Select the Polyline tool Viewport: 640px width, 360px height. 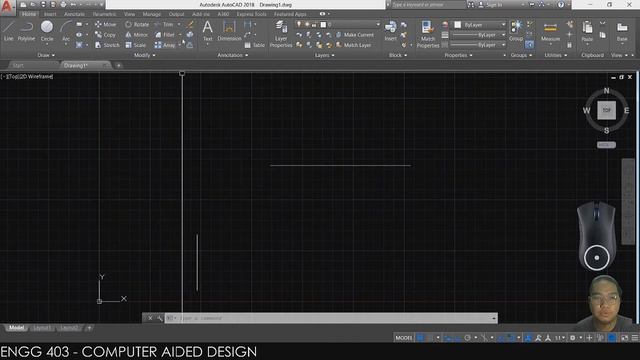click(26, 31)
